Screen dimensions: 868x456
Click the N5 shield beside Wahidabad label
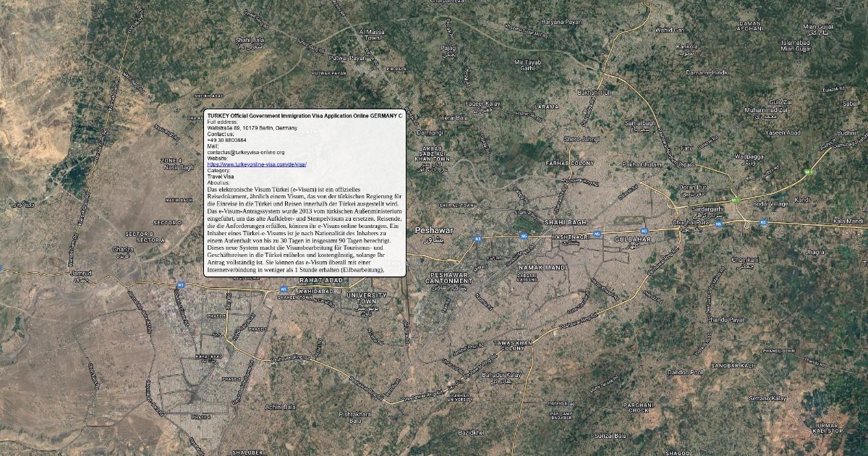(283, 290)
